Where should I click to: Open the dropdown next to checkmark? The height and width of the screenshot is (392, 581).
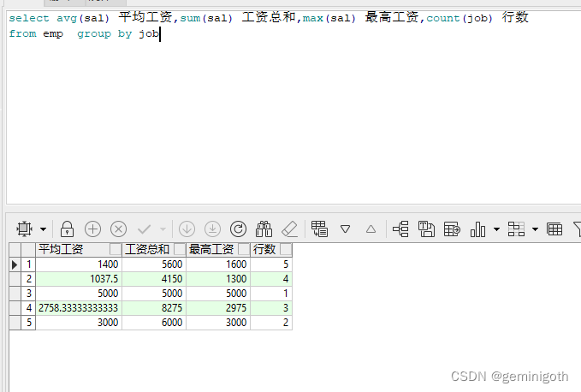point(163,229)
